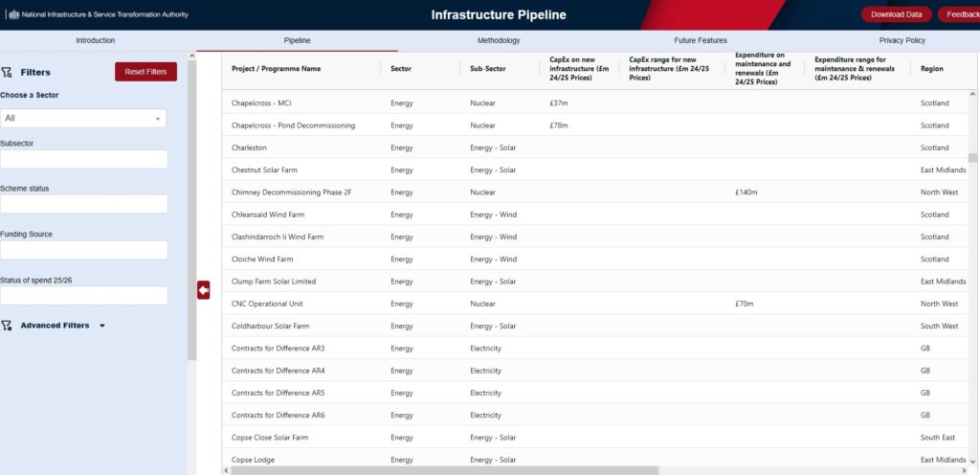Open the Future Features tab

(x=700, y=40)
